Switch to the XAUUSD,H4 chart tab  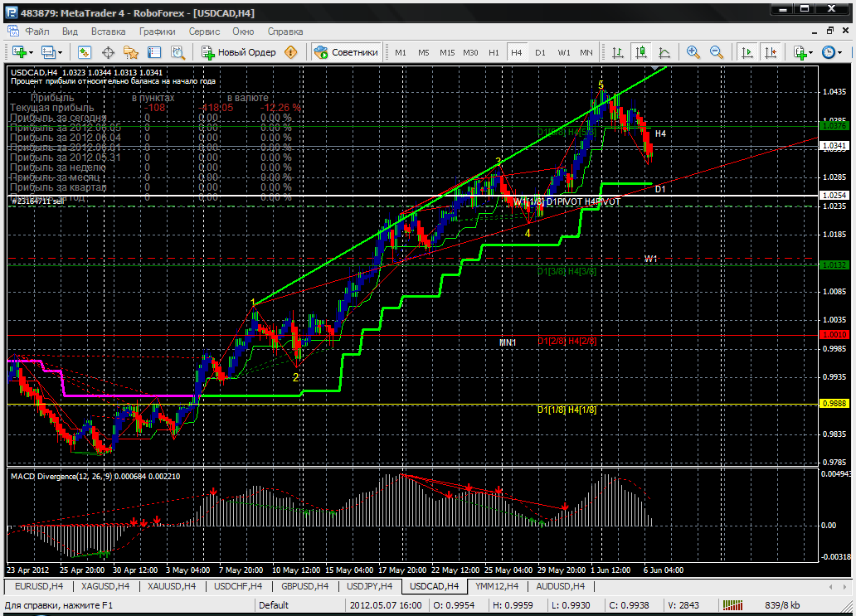click(172, 586)
